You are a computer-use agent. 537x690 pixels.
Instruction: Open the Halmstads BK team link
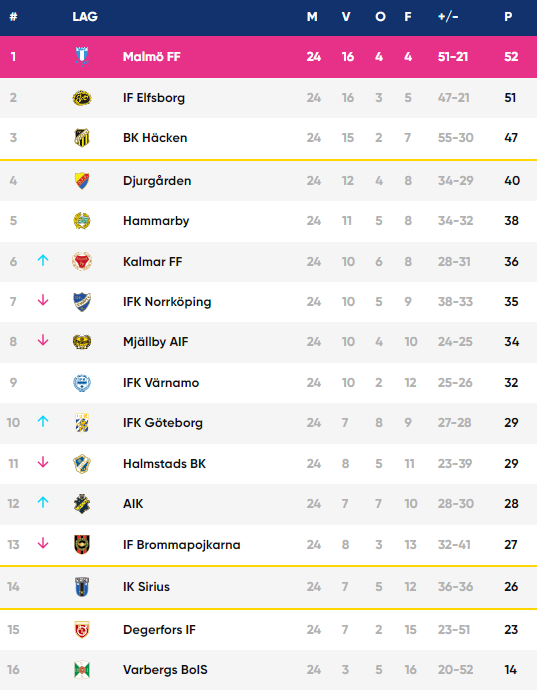[x=164, y=464]
